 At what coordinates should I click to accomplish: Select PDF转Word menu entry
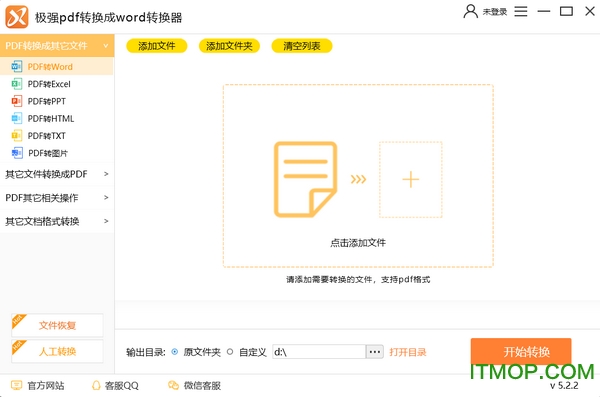[x=57, y=66]
